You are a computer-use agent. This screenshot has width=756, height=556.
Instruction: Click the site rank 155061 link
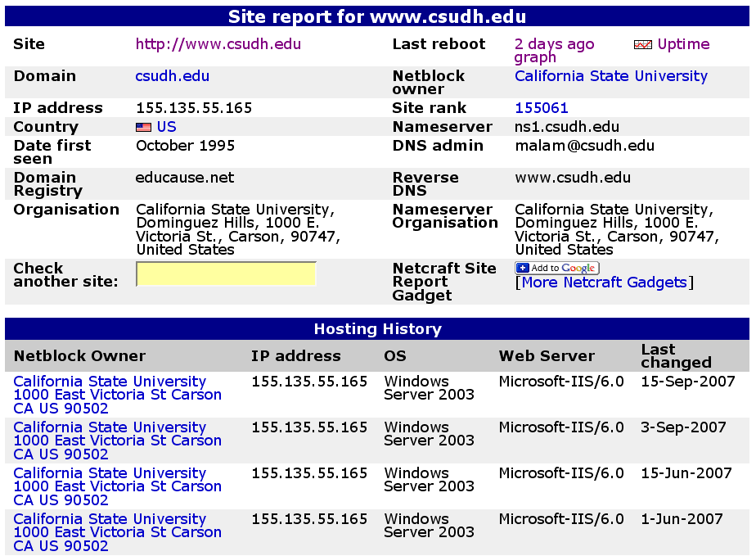[542, 107]
